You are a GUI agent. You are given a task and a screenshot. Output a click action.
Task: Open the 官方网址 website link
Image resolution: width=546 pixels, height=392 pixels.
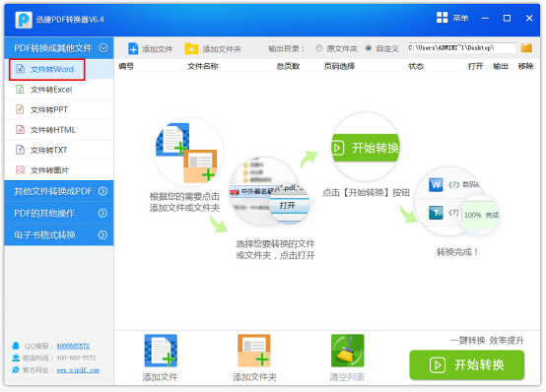coord(78,370)
